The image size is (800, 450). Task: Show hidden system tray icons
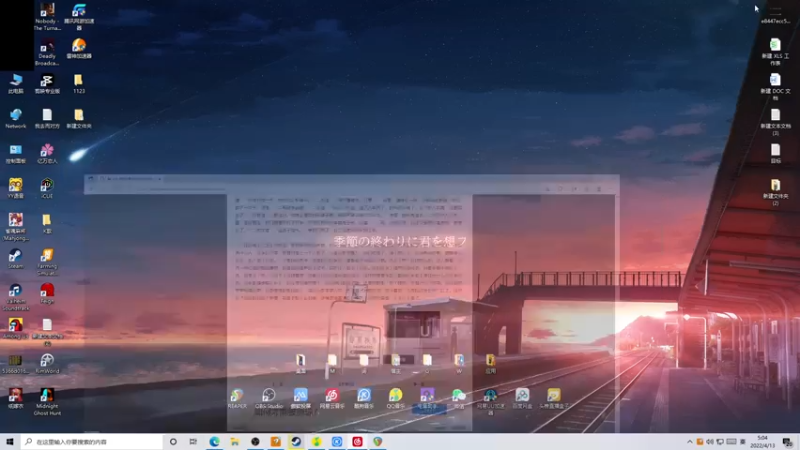click(x=690, y=442)
